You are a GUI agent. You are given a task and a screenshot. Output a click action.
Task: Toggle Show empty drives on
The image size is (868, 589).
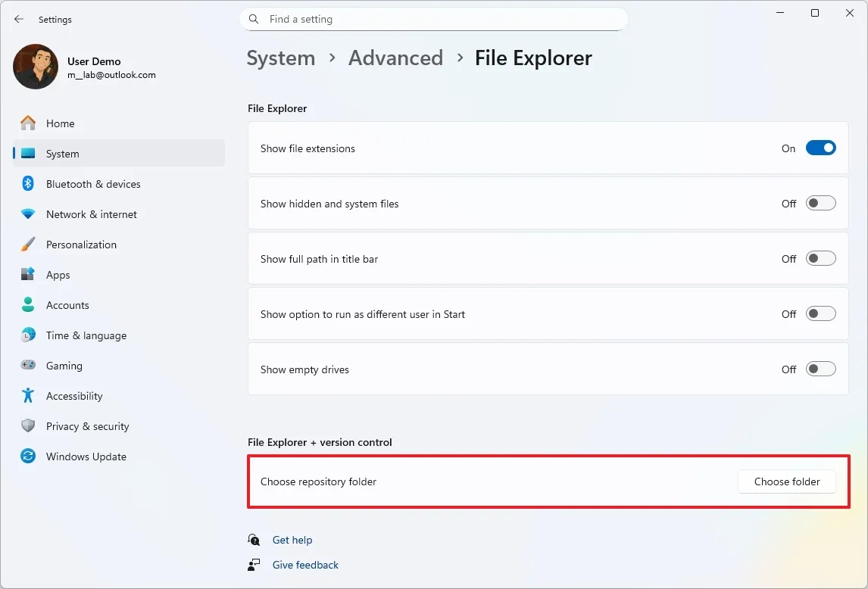pyautogui.click(x=821, y=369)
